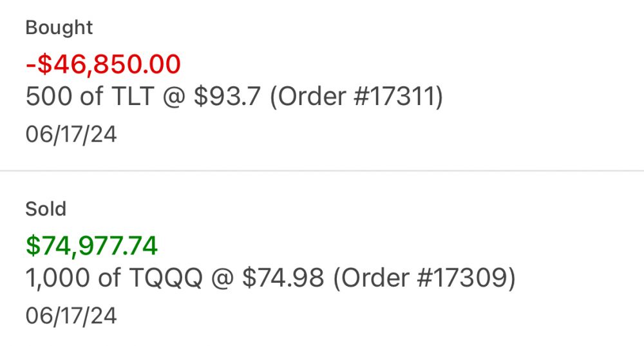Click the '500 of' share quantity text
Image resolution: width=644 pixels, height=346 pixels.
tap(64, 96)
